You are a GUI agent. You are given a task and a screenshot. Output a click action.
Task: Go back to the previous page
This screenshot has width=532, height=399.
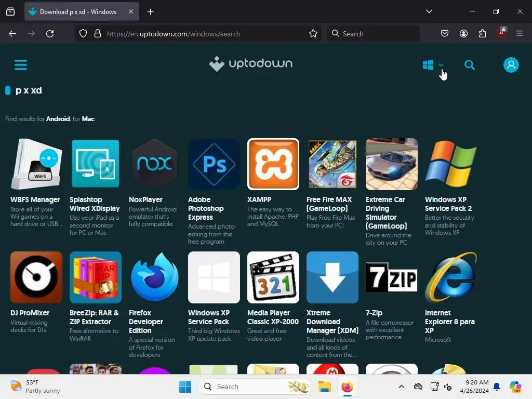[x=12, y=34]
